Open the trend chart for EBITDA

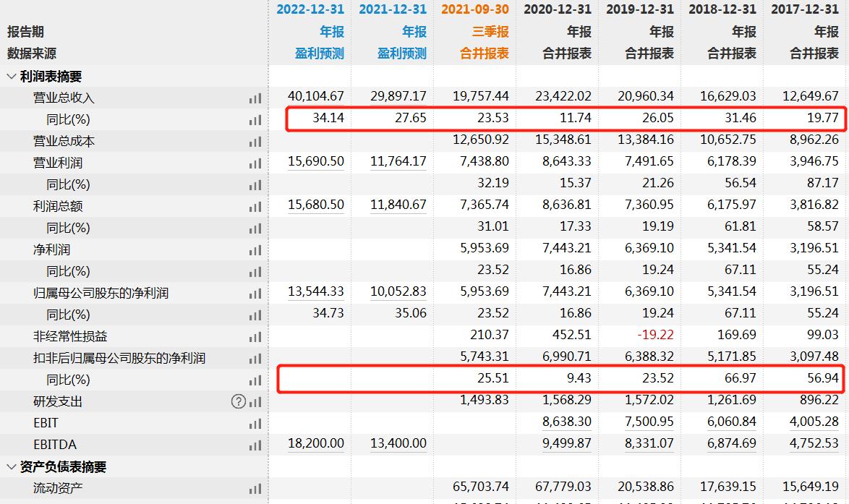[x=255, y=444]
